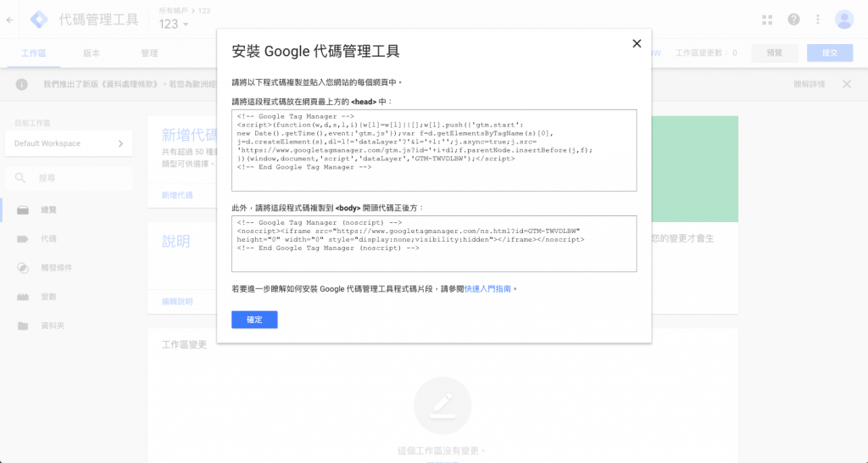
Task: Click the info icon in notification bar
Action: pos(21,85)
